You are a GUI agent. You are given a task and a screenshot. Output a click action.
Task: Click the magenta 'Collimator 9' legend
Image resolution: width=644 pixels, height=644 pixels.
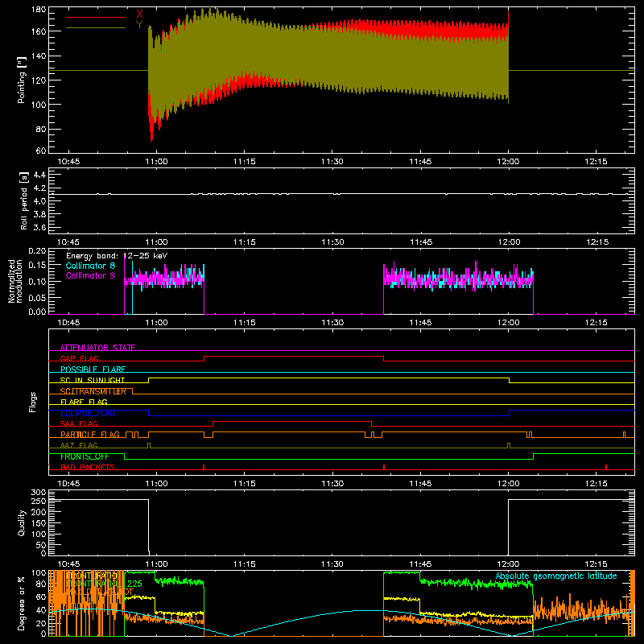coord(90,275)
